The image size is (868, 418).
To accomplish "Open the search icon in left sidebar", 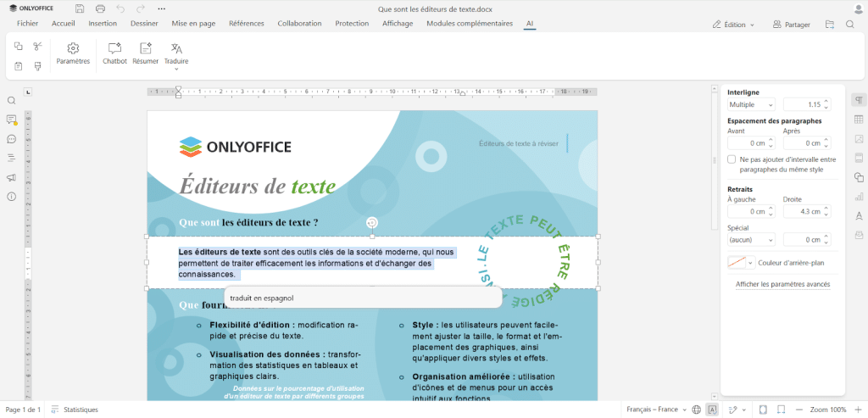I will (x=12, y=100).
